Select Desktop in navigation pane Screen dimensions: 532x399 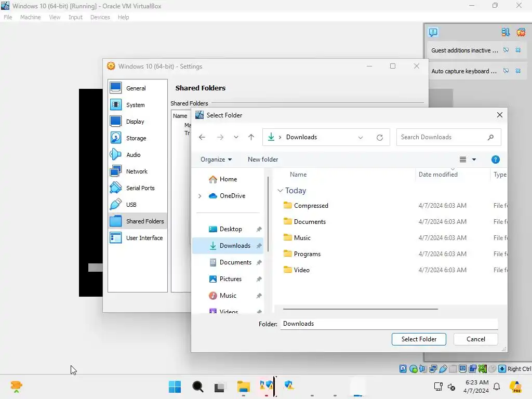point(231,229)
